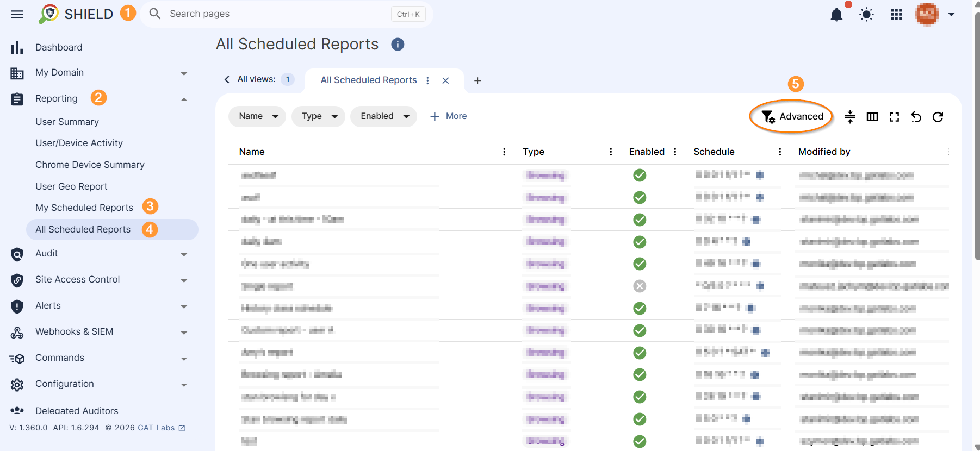This screenshot has width=980, height=451.
Task: Click the SHIELD logo icon
Action: pos(48,14)
